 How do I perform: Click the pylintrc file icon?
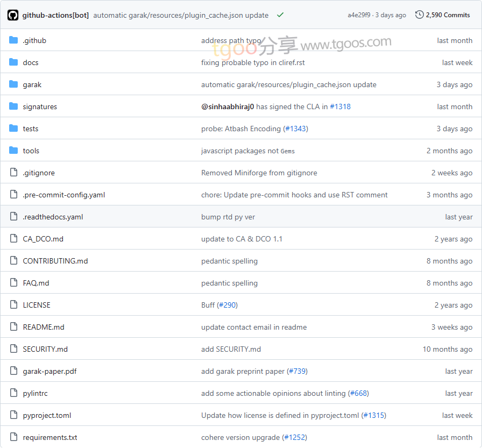(x=13, y=393)
